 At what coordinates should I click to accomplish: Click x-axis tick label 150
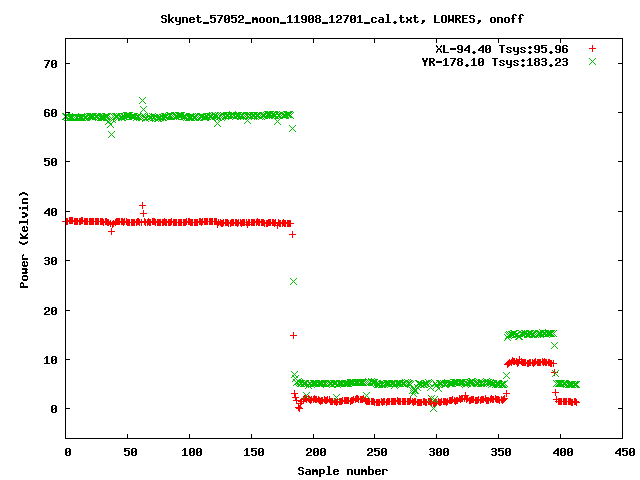254,452
